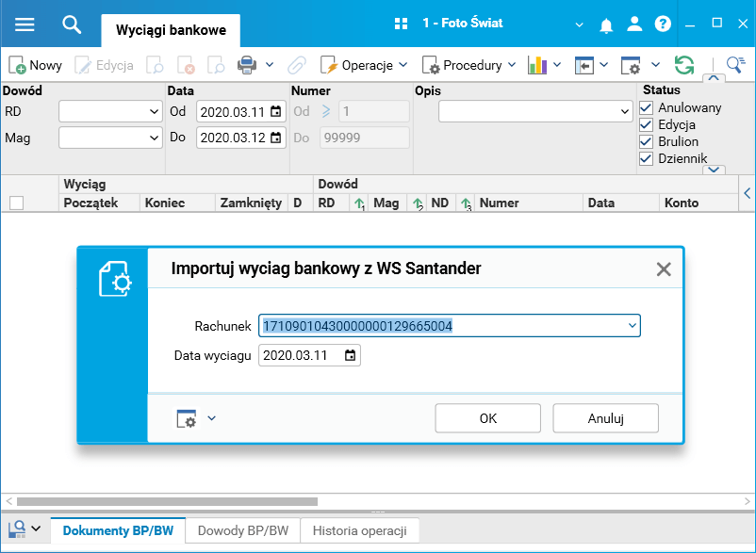The image size is (756, 553).
Task: Click scrollbar right arrow
Action: point(748,501)
